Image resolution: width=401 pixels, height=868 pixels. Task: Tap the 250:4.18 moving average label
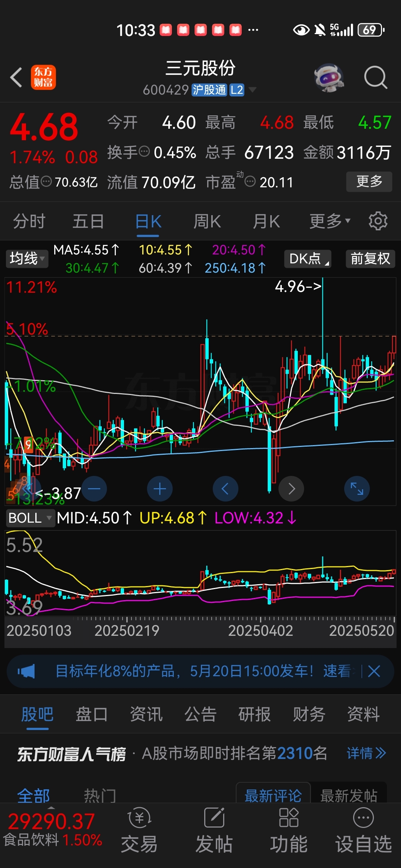pos(235,268)
